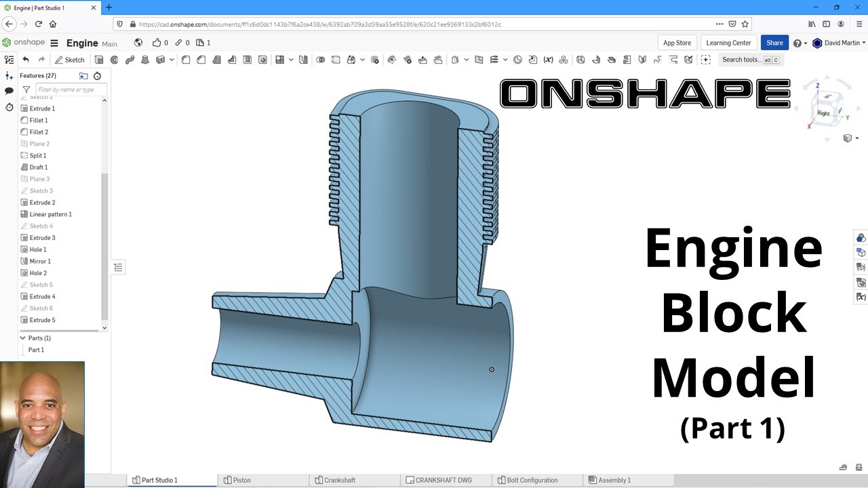
Task: Open the Help menu dropdown
Action: [x=800, y=43]
